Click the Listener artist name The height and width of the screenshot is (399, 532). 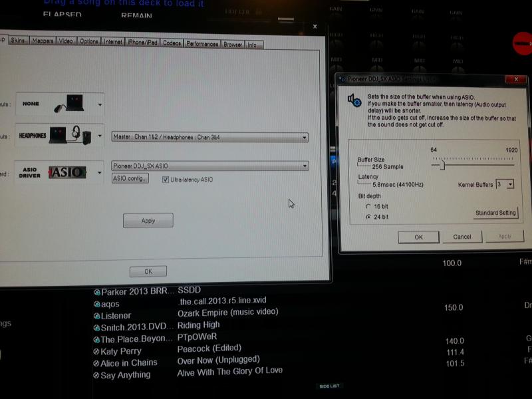(116, 316)
